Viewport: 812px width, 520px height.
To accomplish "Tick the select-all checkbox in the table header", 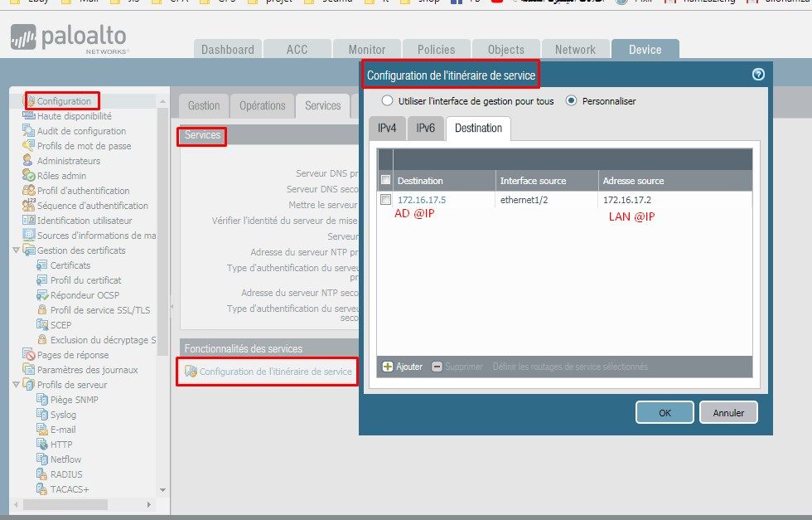I will click(385, 180).
